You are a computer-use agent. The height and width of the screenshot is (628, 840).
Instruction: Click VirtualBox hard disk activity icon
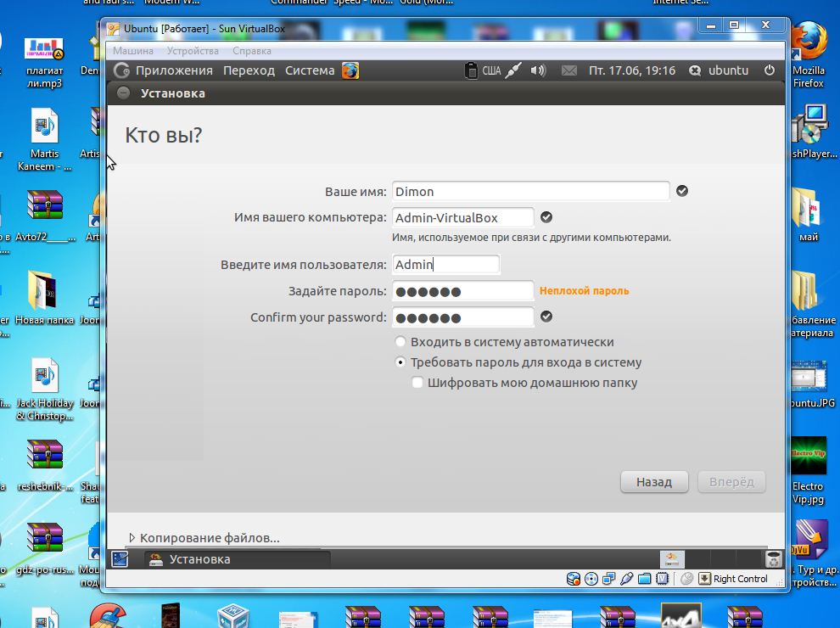click(x=574, y=579)
